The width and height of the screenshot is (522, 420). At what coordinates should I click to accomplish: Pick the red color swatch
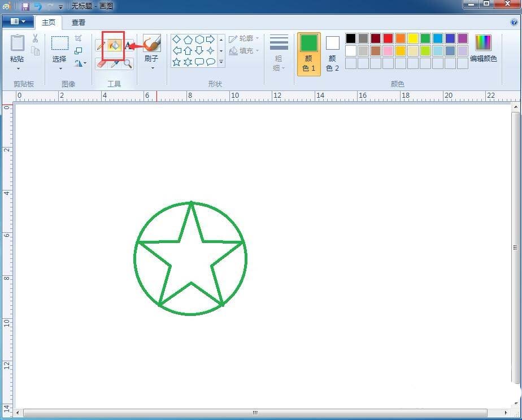(x=388, y=38)
